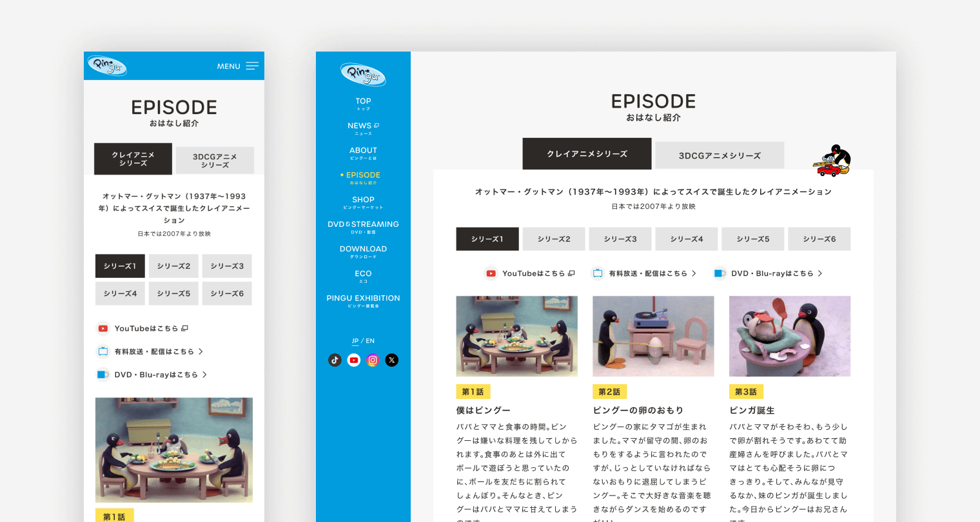Open SHOP in the sidebar menu
Image resolution: width=980 pixels, height=522 pixels.
(363, 202)
